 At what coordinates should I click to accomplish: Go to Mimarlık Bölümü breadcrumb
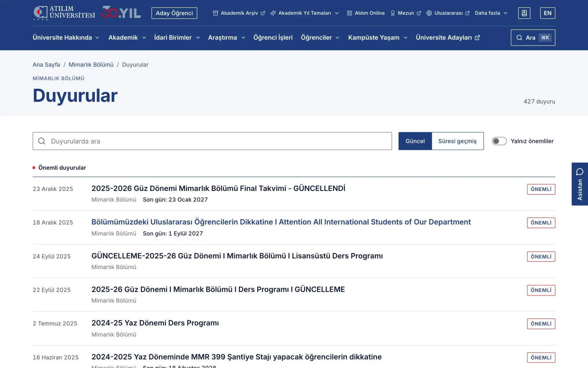pyautogui.click(x=91, y=65)
